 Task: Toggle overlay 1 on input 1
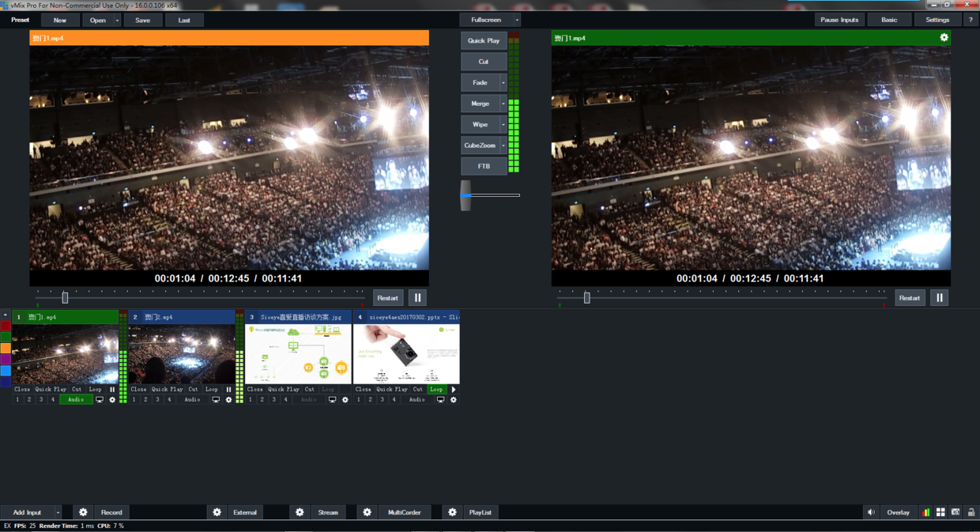point(17,400)
